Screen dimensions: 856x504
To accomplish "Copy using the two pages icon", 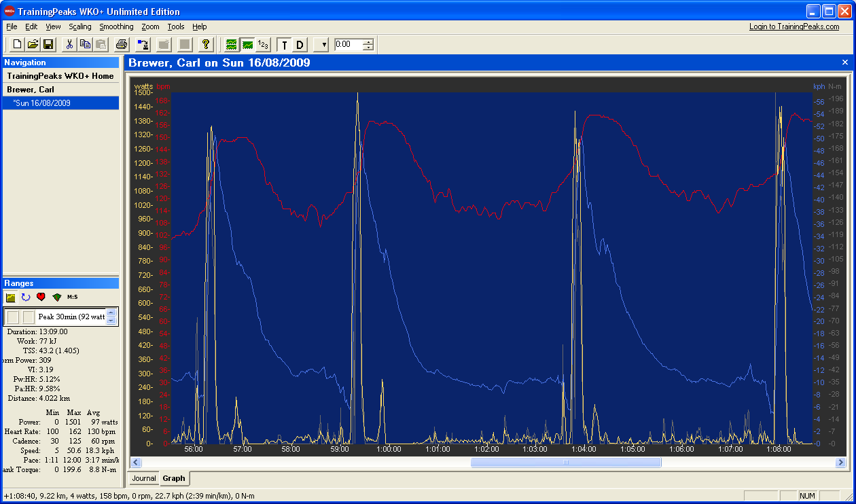I will pos(84,44).
